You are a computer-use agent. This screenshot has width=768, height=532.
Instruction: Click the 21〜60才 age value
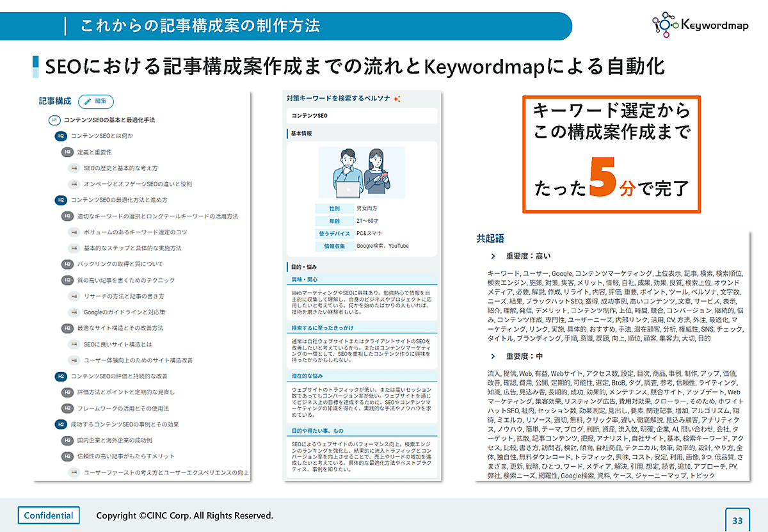(367, 221)
